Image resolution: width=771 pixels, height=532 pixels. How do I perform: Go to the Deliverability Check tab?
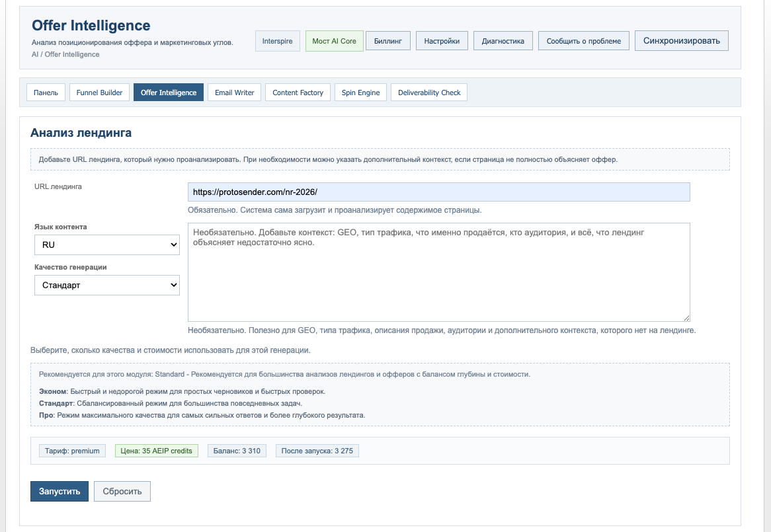tap(428, 92)
